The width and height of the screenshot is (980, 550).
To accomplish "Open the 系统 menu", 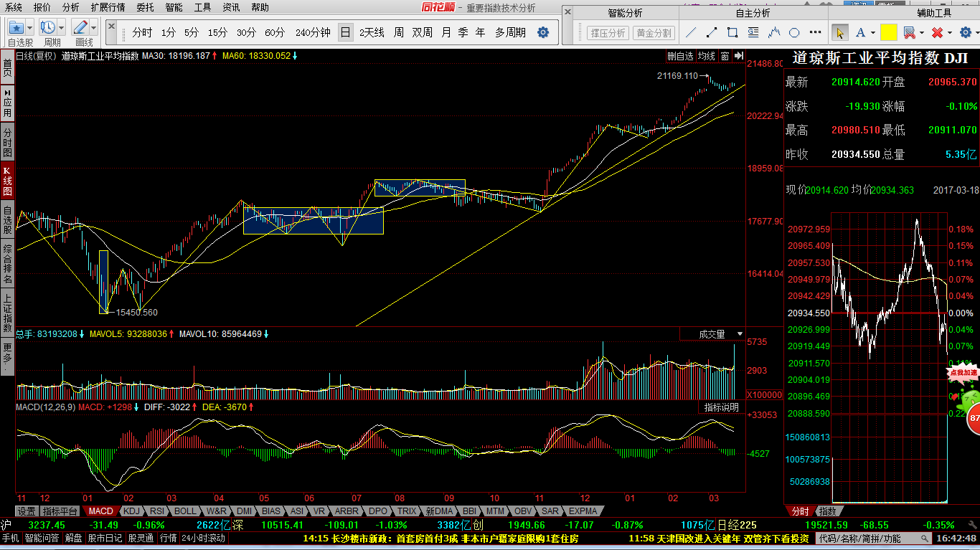I will tap(14, 7).
